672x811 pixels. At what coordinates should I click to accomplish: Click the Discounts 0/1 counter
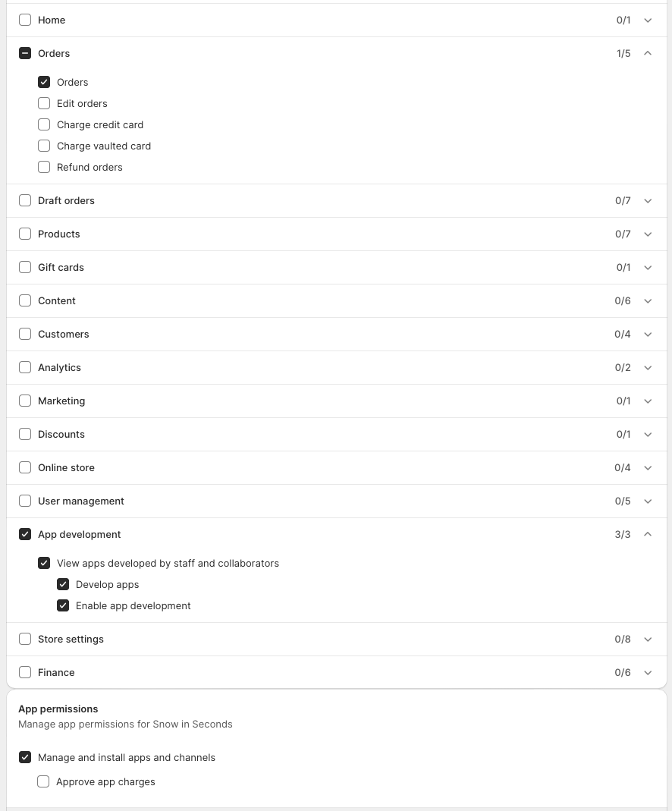pos(623,434)
